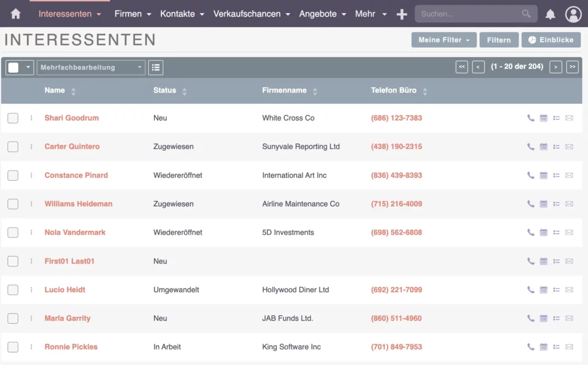Log a call for Shari Goodrum
Viewport: 588px width, 365px height.
pyautogui.click(x=531, y=118)
